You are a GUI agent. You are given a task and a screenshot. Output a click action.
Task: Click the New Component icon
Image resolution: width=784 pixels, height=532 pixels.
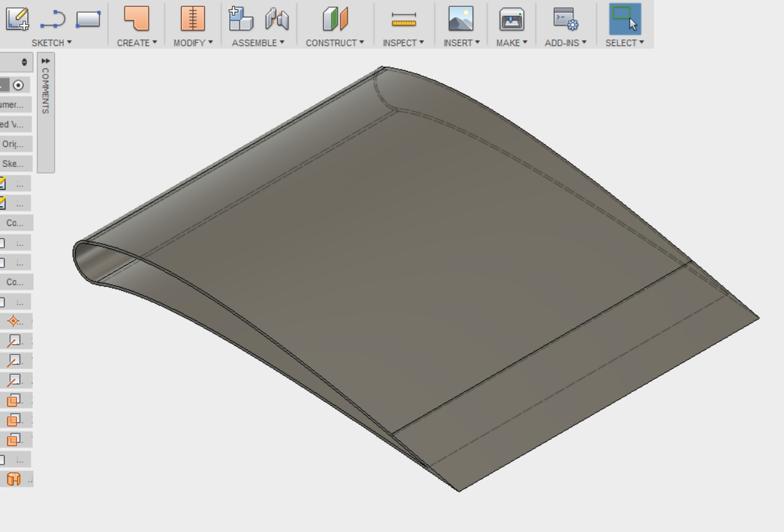pyautogui.click(x=240, y=19)
